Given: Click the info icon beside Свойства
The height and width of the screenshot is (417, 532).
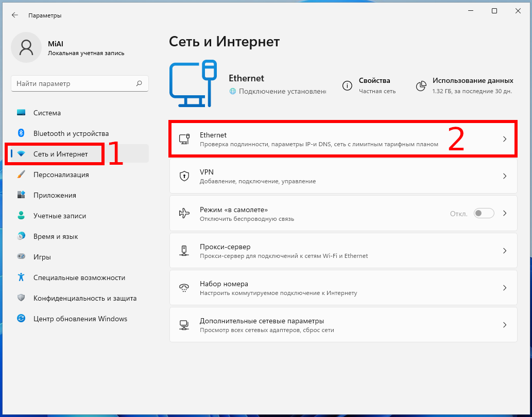Looking at the screenshot, I should click(347, 86).
